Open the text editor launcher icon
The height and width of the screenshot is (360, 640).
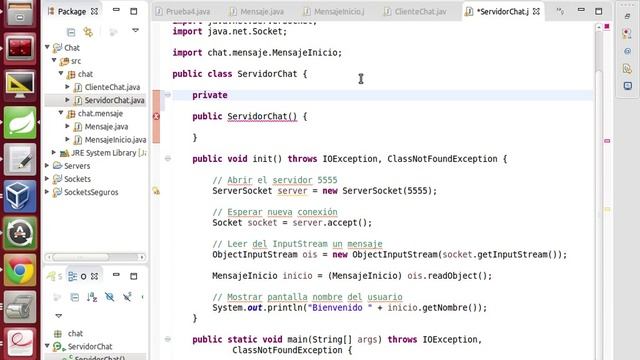tap(20, 160)
